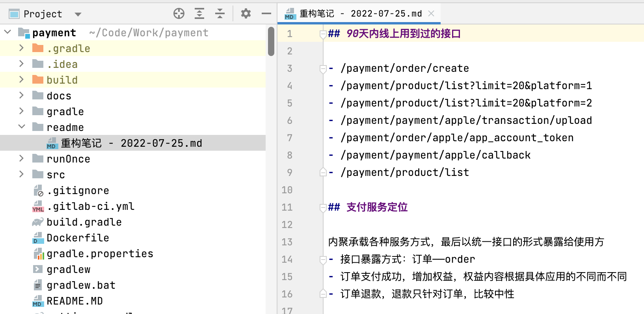Hide the Project tool window with minus icon
This screenshot has height=314, width=644.
coord(266,14)
